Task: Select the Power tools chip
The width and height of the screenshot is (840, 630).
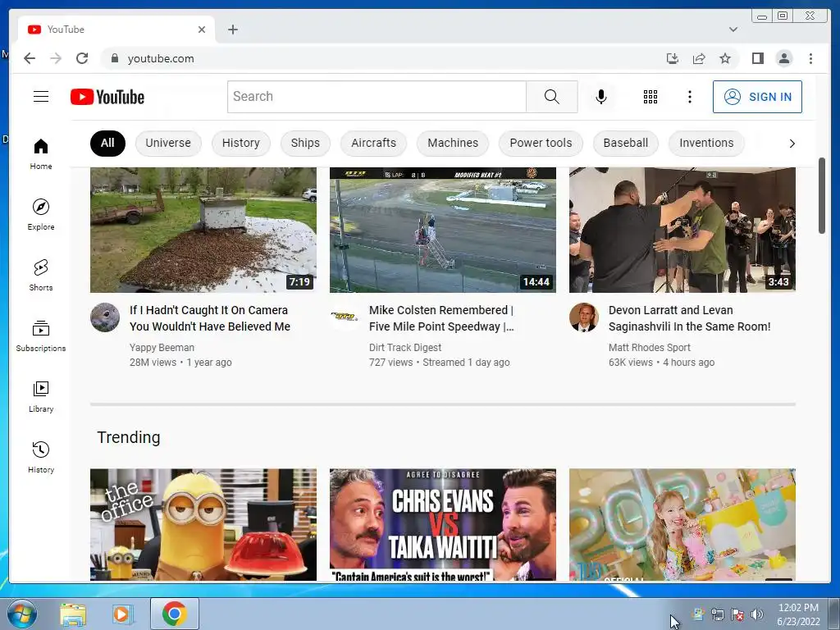Action: click(x=541, y=143)
